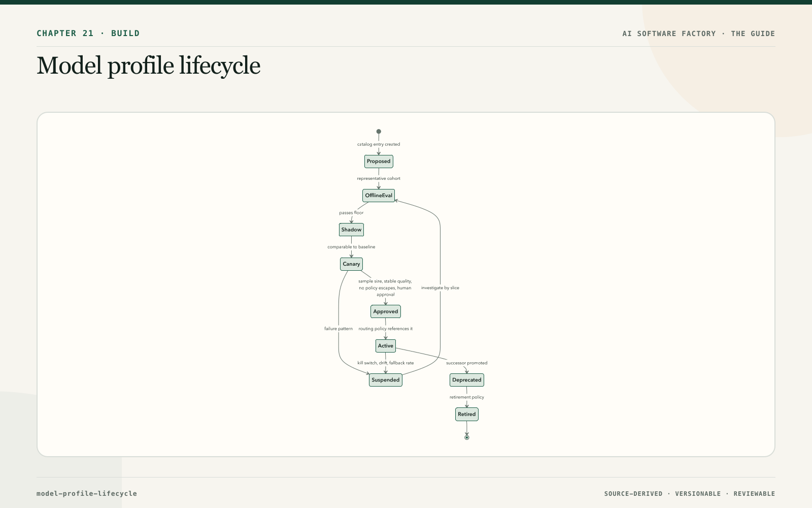Click the 'comparable to baseline' label
Viewport: 812px width, 508px height.
click(351, 247)
